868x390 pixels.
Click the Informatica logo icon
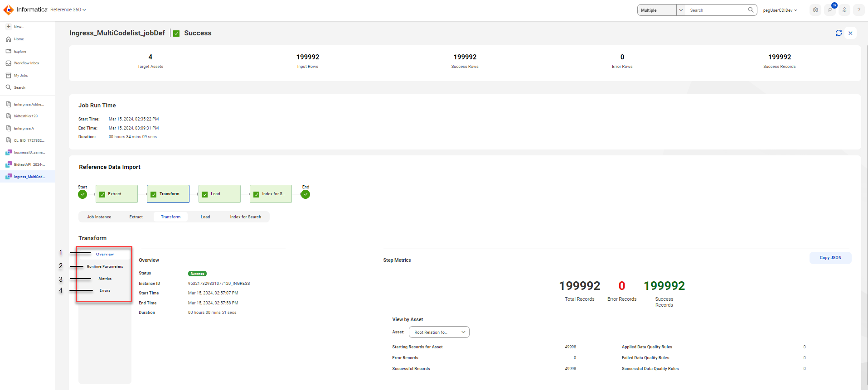click(x=9, y=10)
